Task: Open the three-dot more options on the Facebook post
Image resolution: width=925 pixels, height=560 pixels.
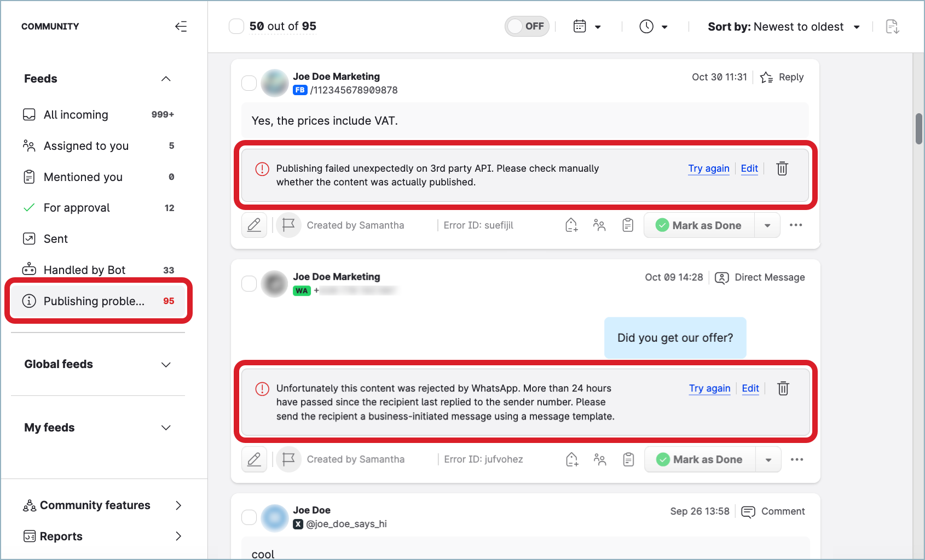Action: coord(796,225)
